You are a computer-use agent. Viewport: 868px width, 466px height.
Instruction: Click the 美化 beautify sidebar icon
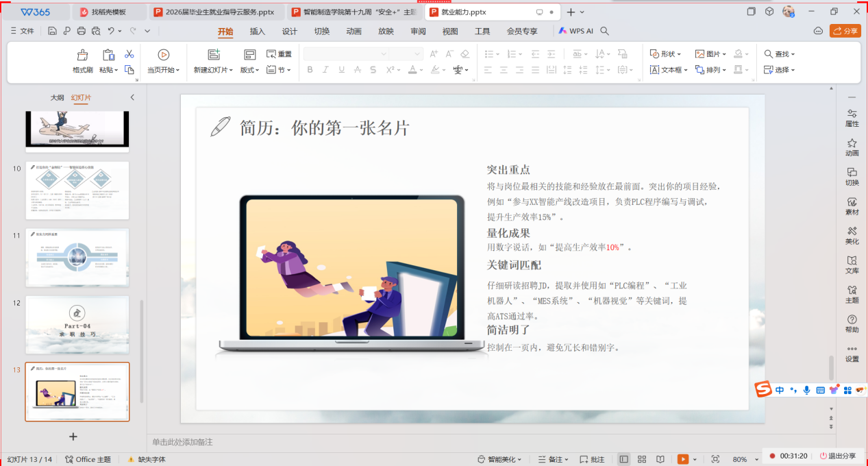[x=852, y=235]
